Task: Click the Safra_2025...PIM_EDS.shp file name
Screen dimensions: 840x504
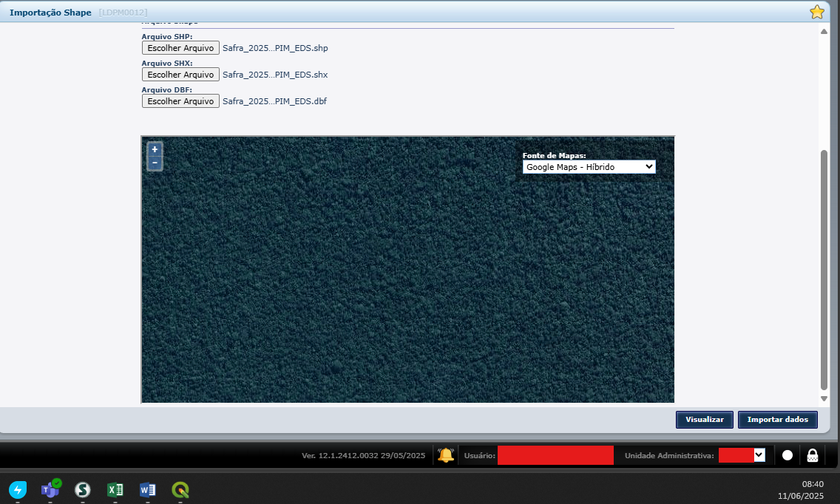Action: (x=275, y=48)
